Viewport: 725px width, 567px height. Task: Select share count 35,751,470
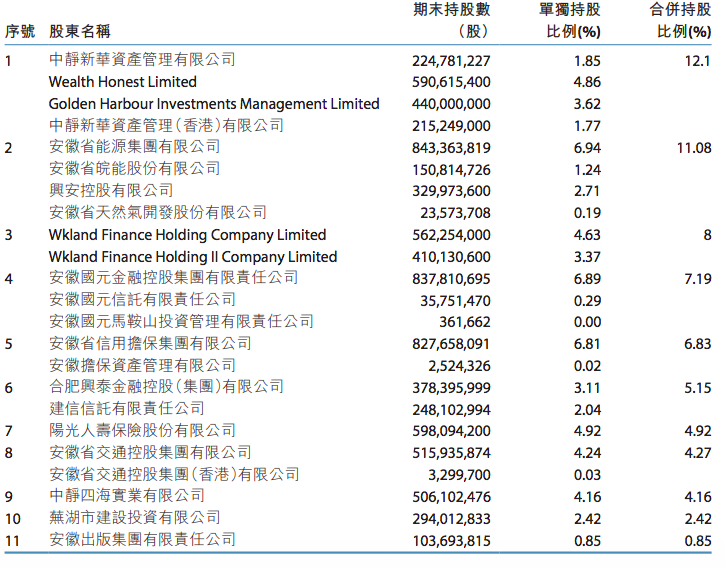(455, 301)
